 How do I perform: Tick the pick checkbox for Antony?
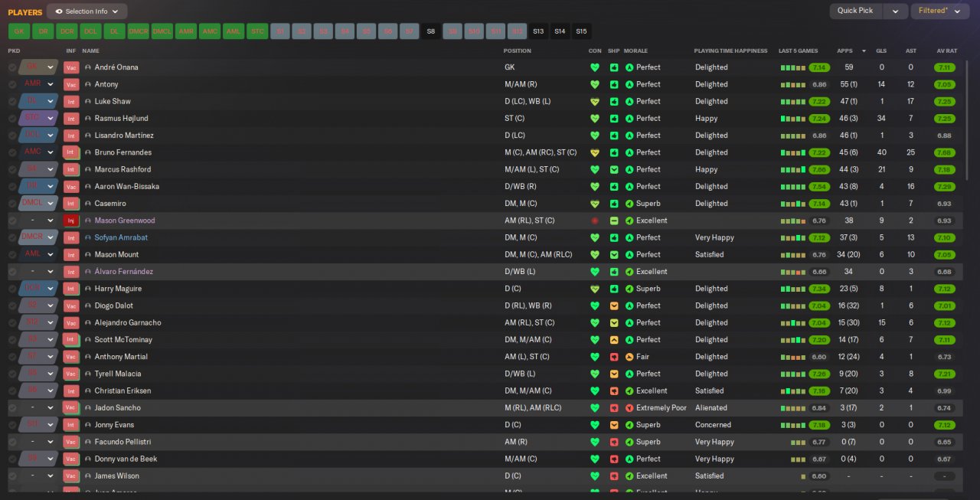click(x=12, y=84)
